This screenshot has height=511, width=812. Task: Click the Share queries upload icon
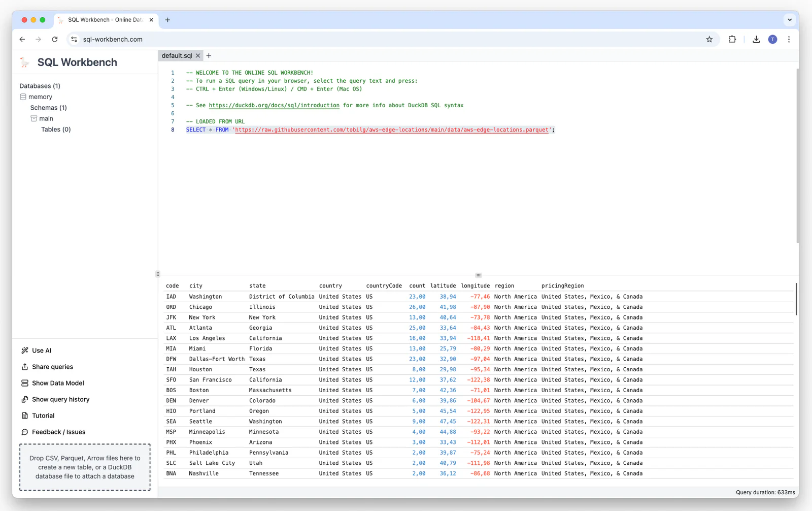point(25,367)
